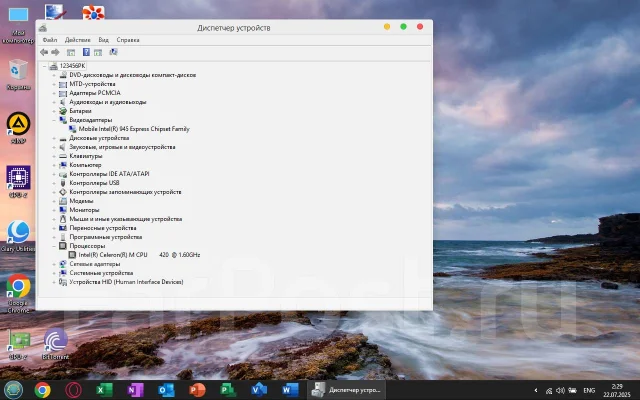Open Google Chrome desktop shortcut
Viewport: 640px width, 400px height.
coord(18,293)
